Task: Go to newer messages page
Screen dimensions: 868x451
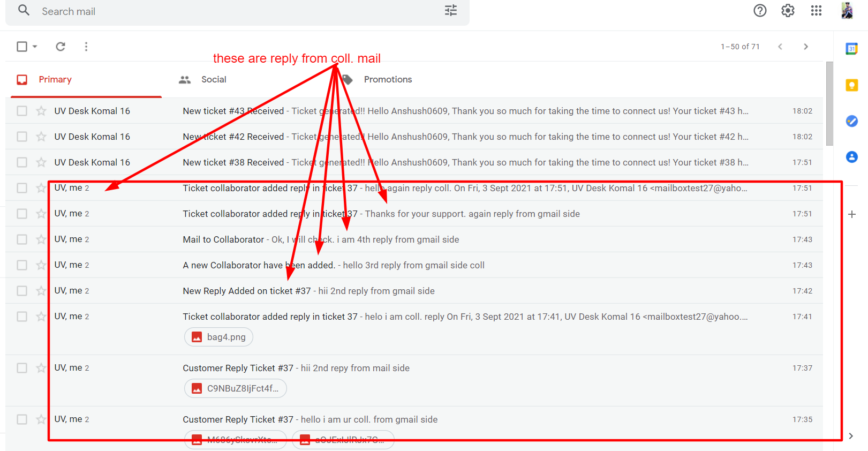Action: pos(780,47)
